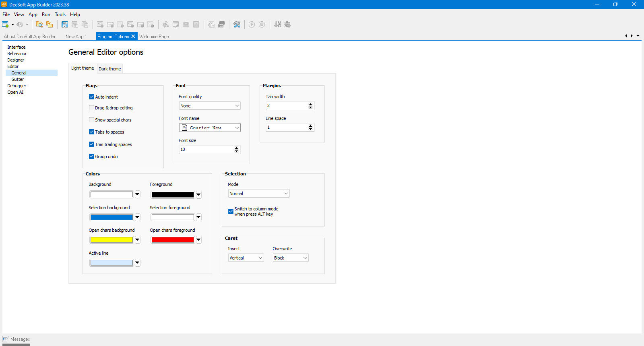Open the Font quality dropdown
The image size is (644, 346).
pos(210,106)
